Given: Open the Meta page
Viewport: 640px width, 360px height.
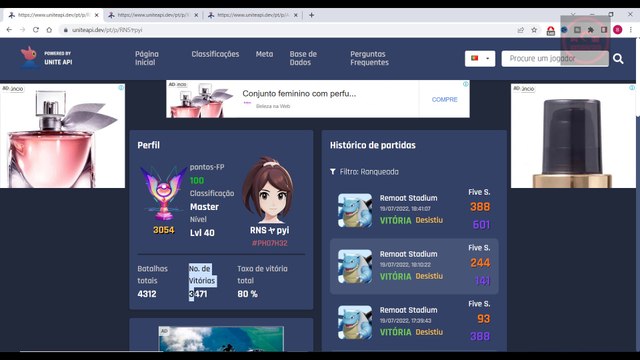Looking at the screenshot, I should click(264, 54).
